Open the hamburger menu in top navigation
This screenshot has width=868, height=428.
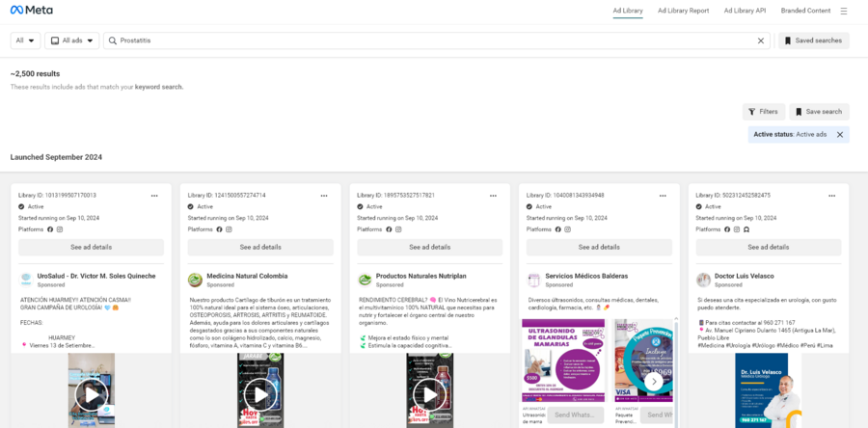(x=844, y=11)
